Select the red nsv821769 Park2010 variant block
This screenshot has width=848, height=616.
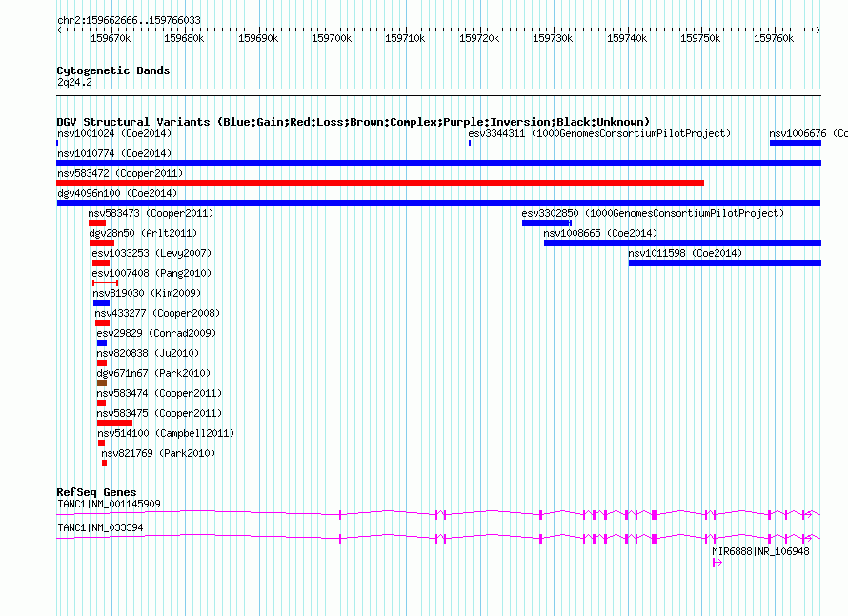coord(104,463)
